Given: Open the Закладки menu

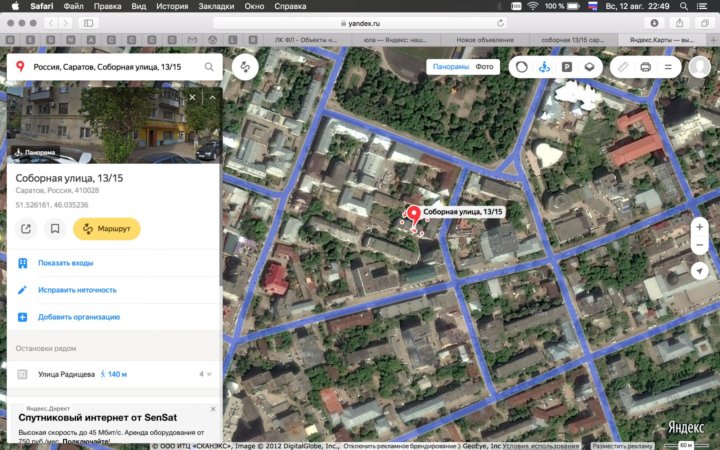Looking at the screenshot, I should [x=216, y=6].
